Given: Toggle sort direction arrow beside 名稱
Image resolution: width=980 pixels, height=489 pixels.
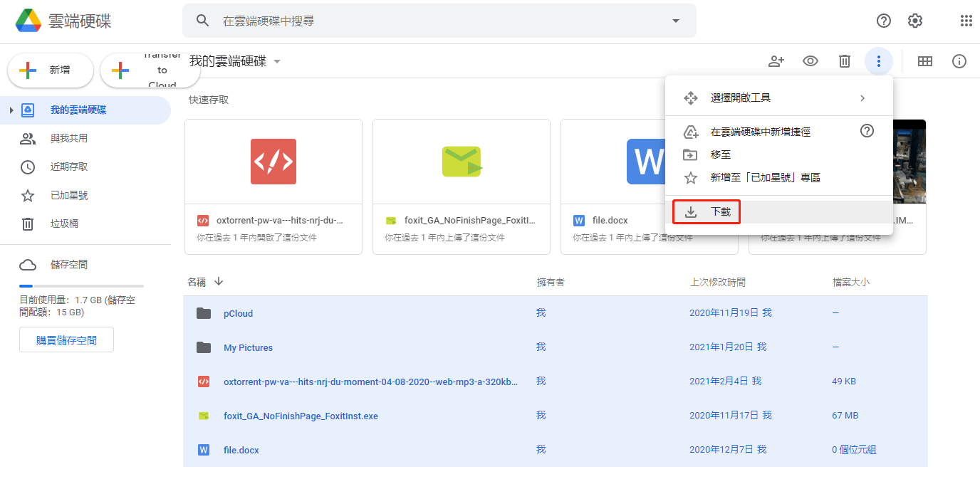Looking at the screenshot, I should tap(219, 282).
